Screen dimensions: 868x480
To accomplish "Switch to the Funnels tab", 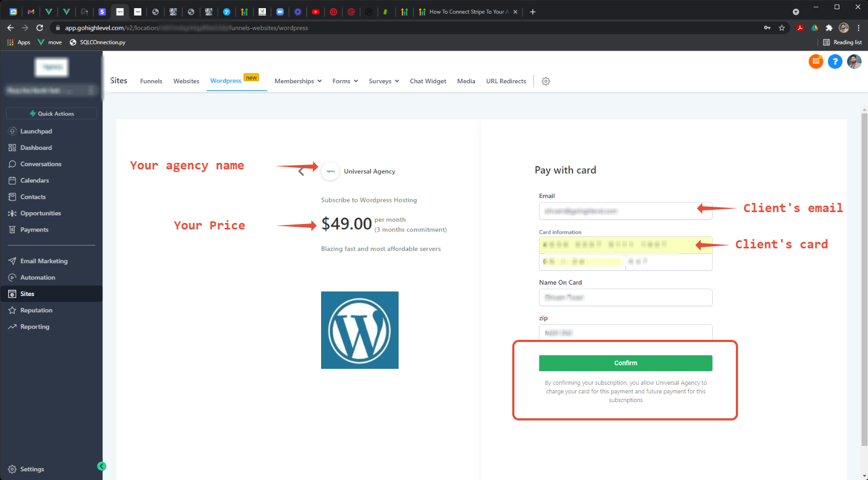I will (x=151, y=81).
